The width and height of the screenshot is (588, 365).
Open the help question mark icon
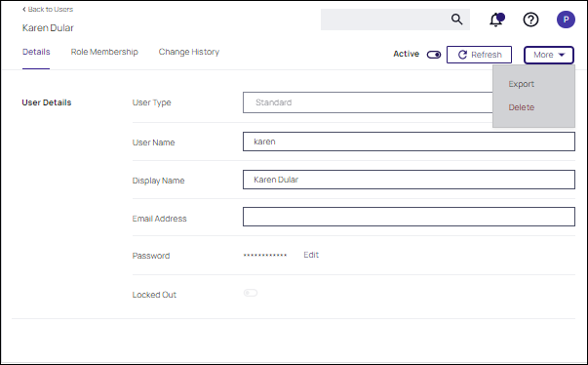pyautogui.click(x=530, y=20)
